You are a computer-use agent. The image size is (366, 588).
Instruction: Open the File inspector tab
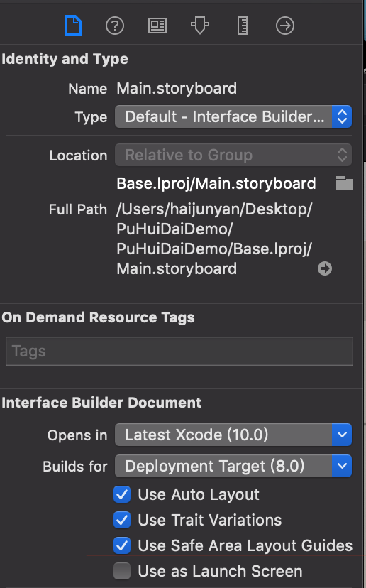click(x=73, y=26)
